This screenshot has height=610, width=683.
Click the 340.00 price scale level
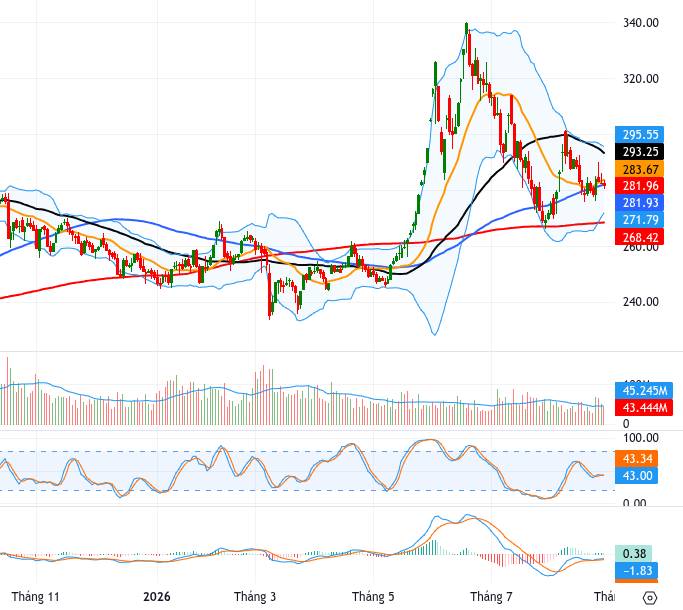(x=641, y=23)
